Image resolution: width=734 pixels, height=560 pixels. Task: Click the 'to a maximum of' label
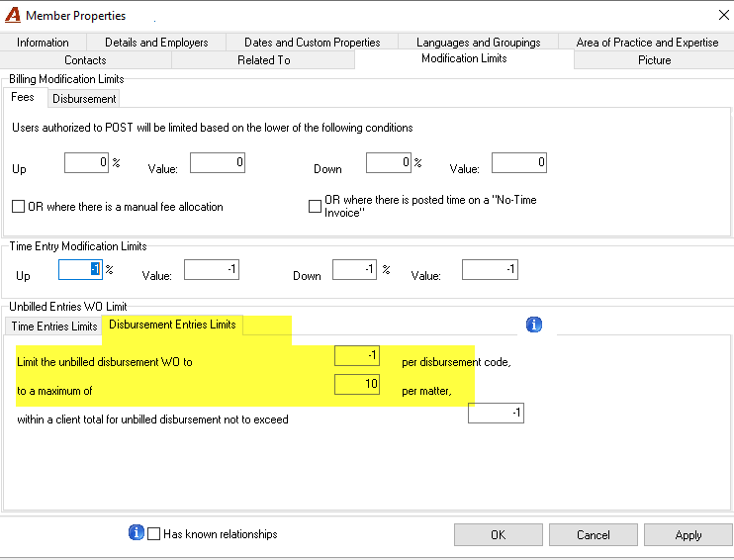(54, 391)
